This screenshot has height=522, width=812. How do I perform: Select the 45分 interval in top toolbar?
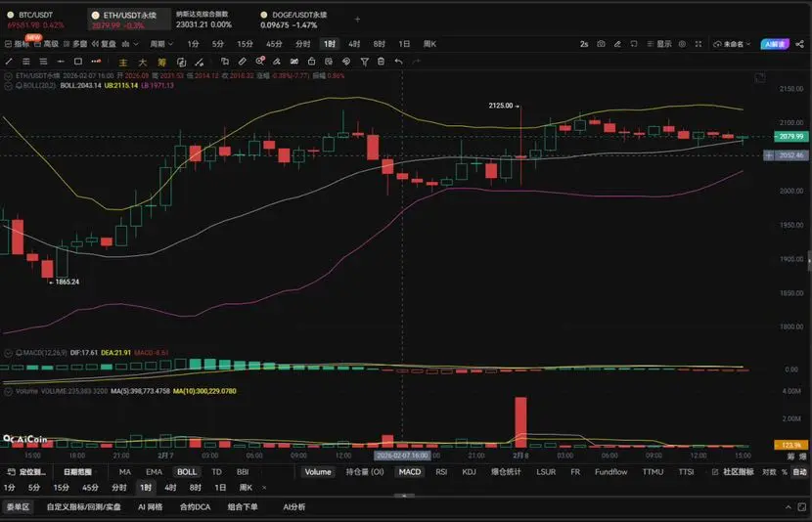pos(274,44)
